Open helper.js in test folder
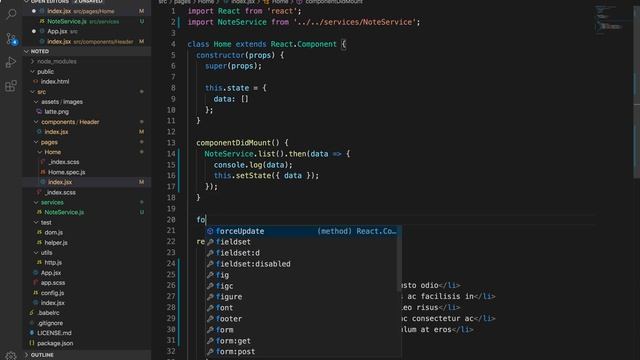The image size is (640, 360). tap(56, 242)
